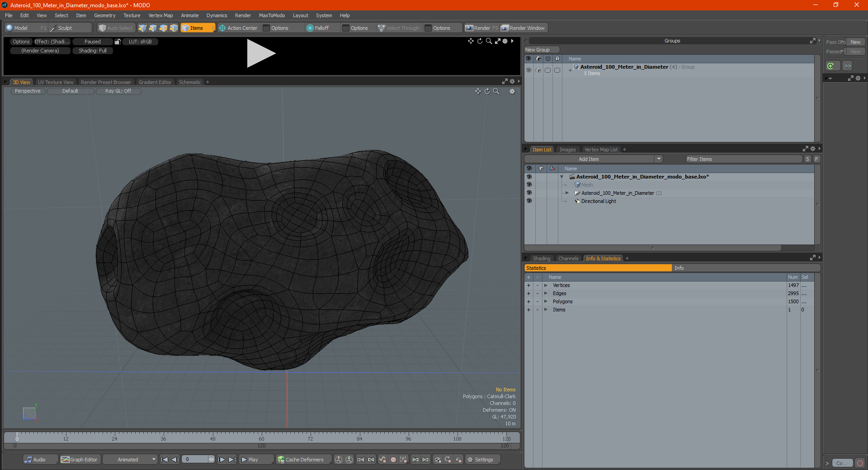Open the Render Window button
This screenshot has width=868, height=470.
(523, 28)
